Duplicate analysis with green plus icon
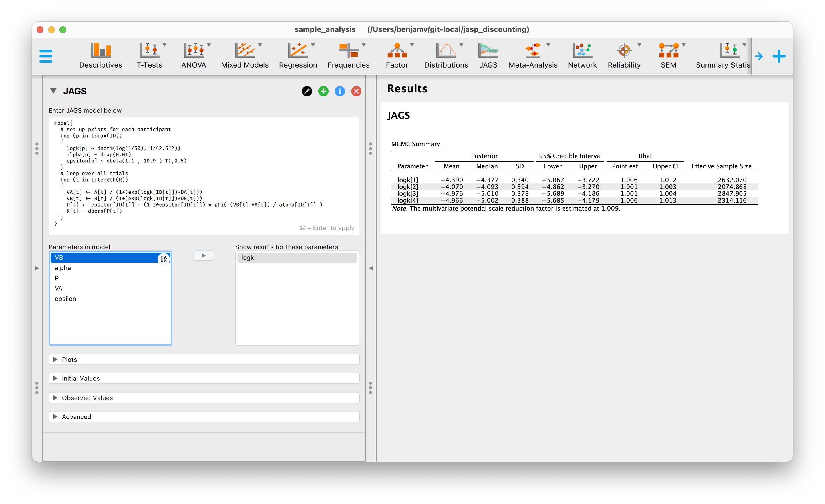 [x=323, y=91]
